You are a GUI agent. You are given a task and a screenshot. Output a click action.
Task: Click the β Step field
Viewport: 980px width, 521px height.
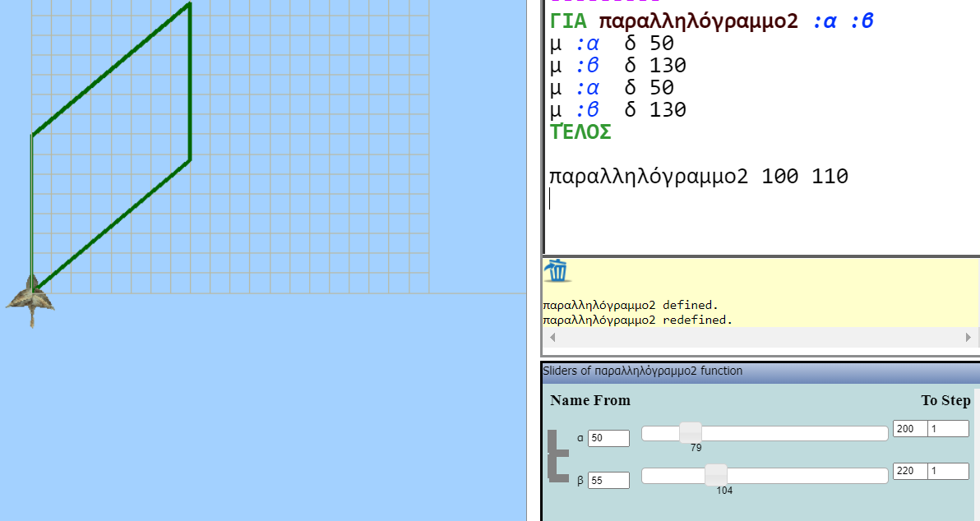(948, 472)
